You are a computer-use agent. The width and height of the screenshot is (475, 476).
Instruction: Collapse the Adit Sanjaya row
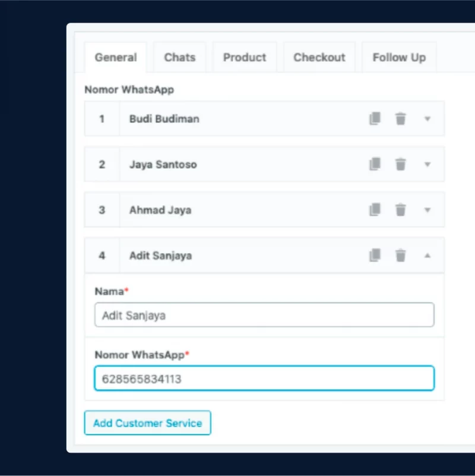coord(427,256)
